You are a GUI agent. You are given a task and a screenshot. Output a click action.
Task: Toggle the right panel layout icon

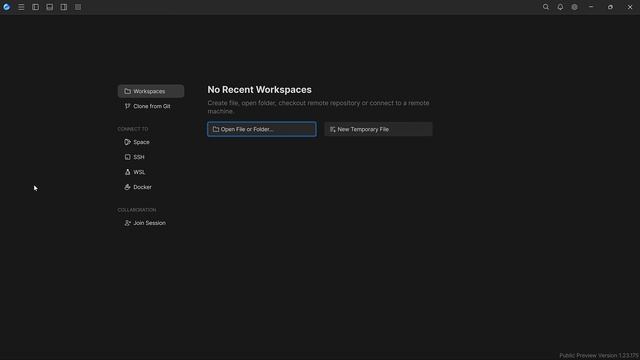point(64,7)
